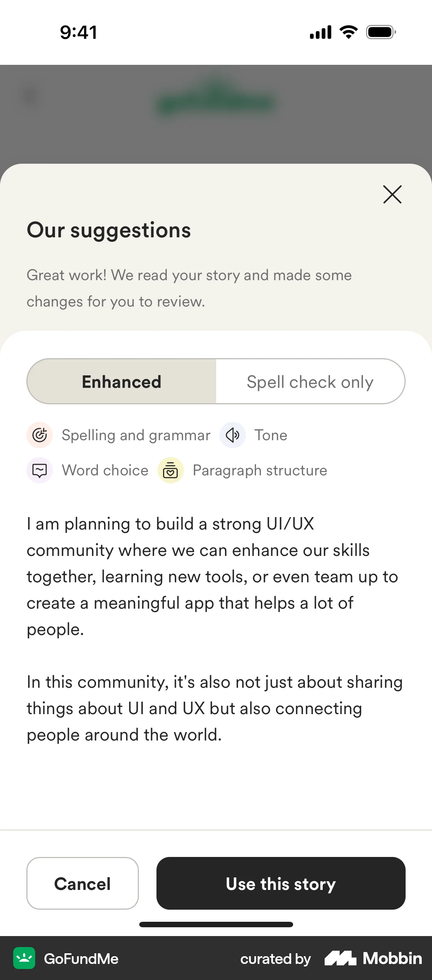Tap the Tone speaker icon

pos(233,435)
